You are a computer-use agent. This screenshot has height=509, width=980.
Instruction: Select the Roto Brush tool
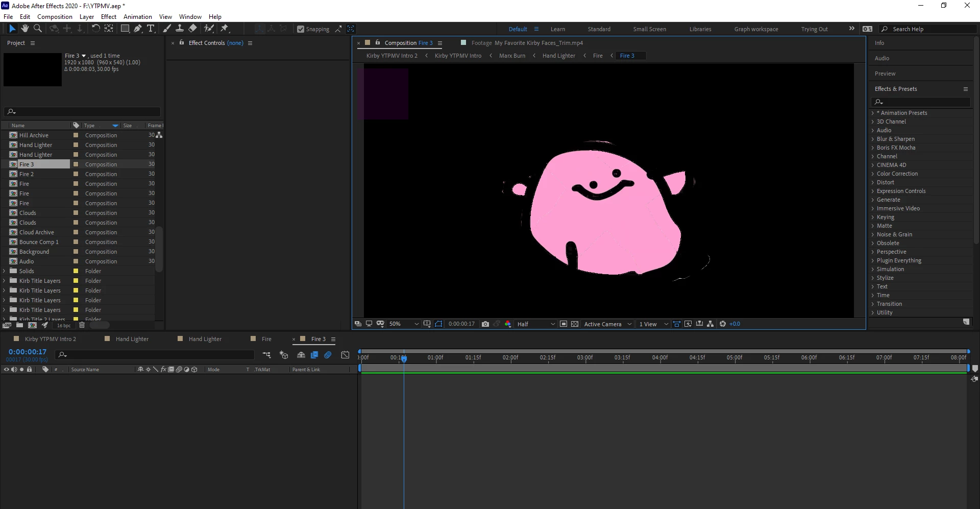click(209, 29)
